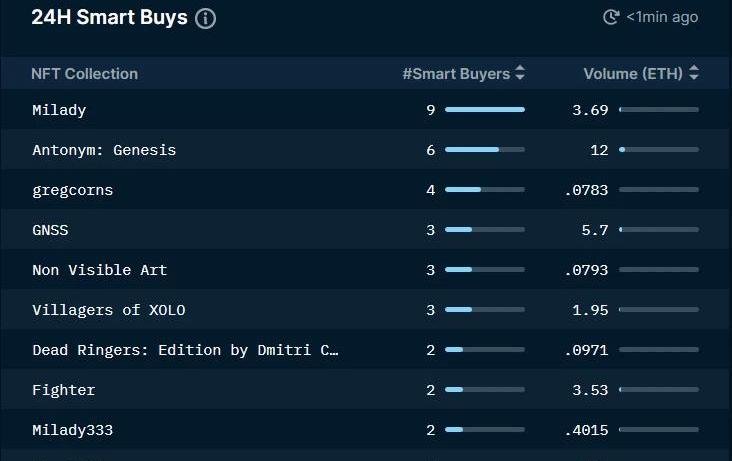Open the truncated Dead Ringers: Edition entry
This screenshot has width=732, height=461.
click(185, 350)
